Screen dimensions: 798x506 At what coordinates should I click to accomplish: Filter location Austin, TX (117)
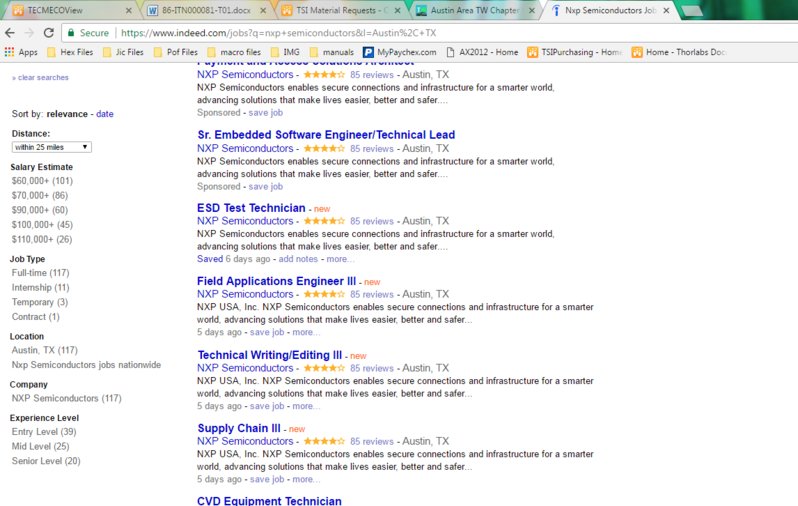[x=45, y=350]
